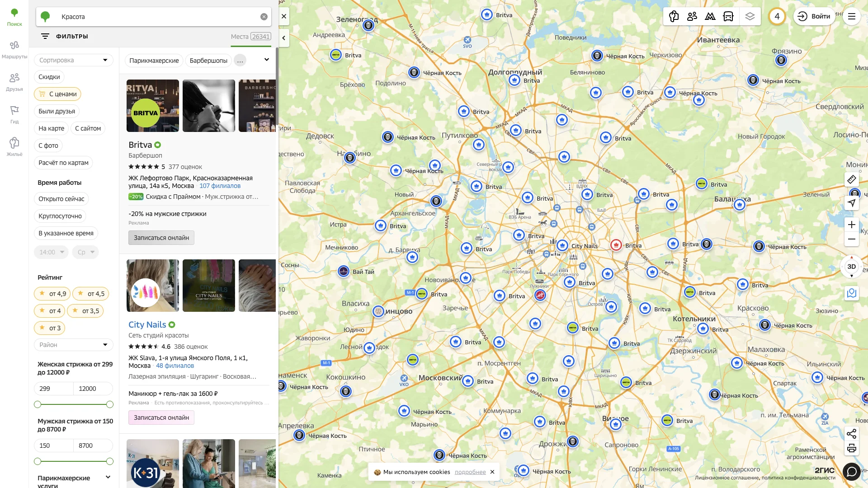
Task: Open the Район dropdown
Action: click(73, 345)
